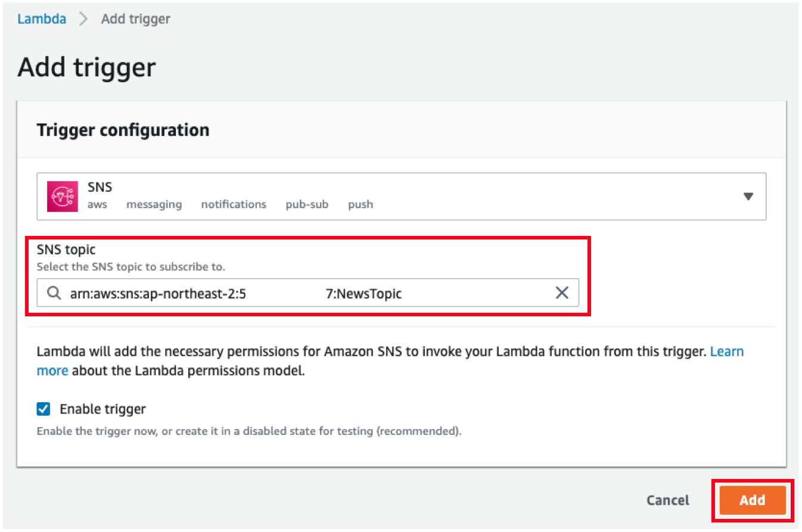Click 'Select the SNS topic to subscribe to' text
The height and width of the screenshot is (532, 802).
tap(131, 266)
